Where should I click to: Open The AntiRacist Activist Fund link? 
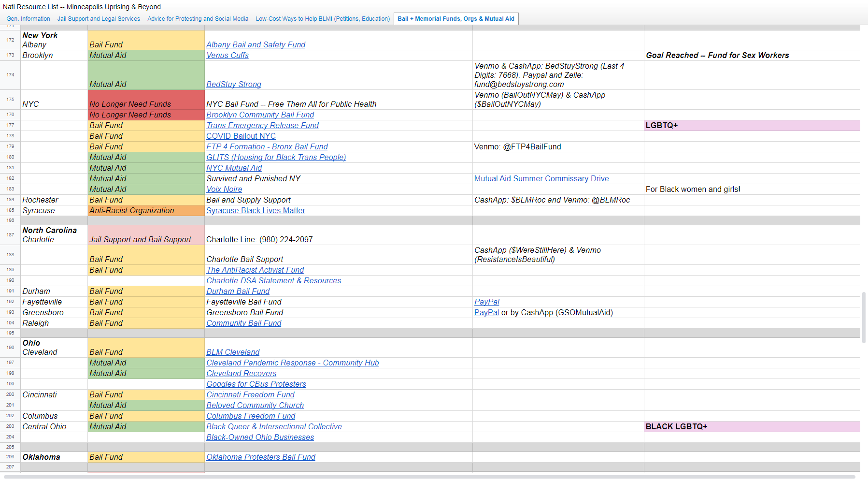(256, 270)
